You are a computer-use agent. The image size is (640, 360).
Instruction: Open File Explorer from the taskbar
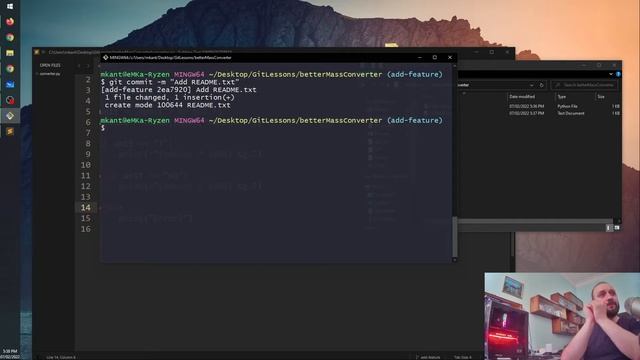[x=10, y=53]
